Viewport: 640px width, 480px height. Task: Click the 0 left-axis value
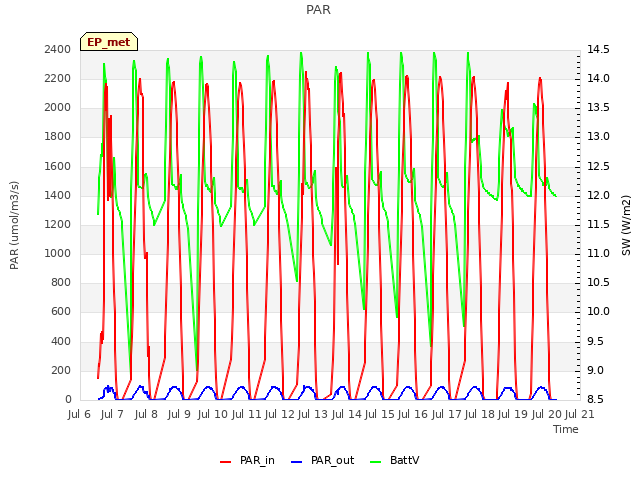click(x=68, y=400)
